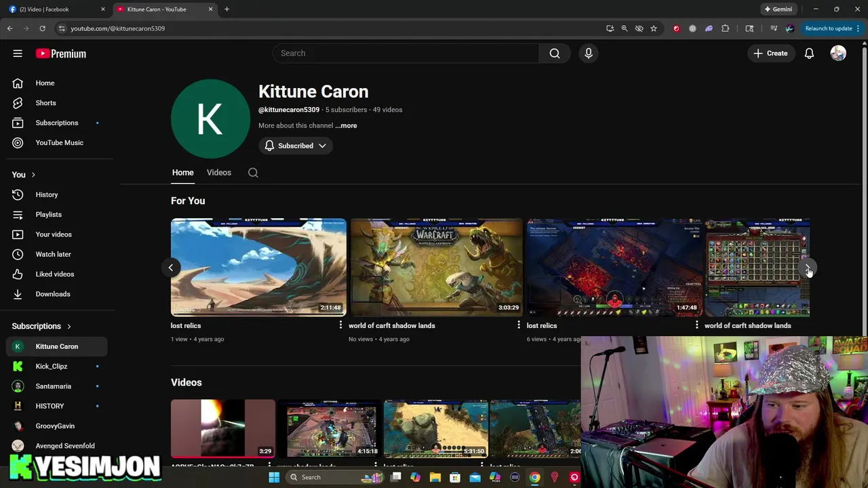Submit search with magnifier button

(x=555, y=53)
